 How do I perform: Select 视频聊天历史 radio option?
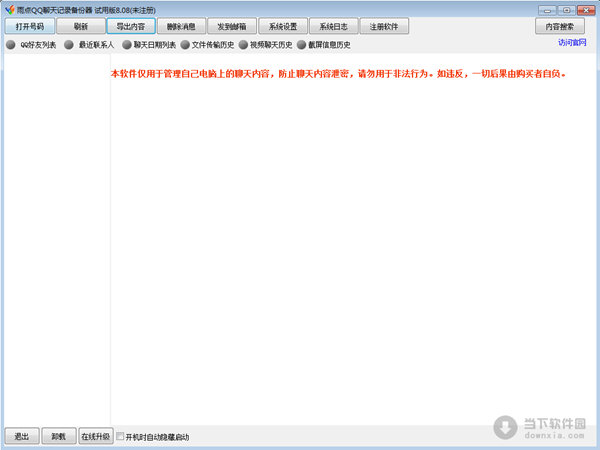(243, 45)
